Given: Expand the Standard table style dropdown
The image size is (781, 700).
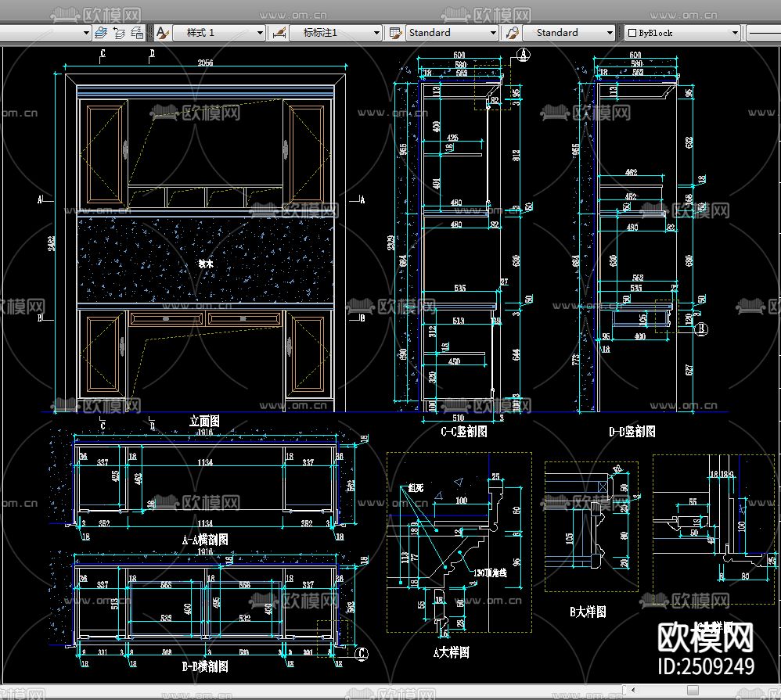Looking at the screenshot, I should click(x=493, y=33).
